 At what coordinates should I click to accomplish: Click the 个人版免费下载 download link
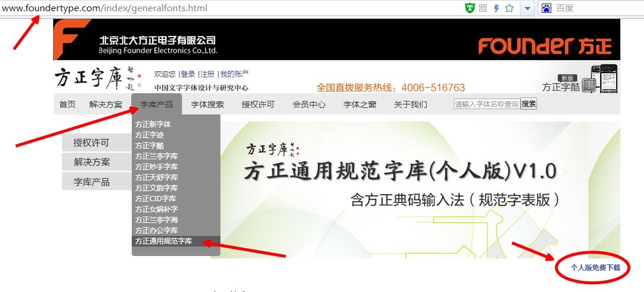[x=596, y=268]
